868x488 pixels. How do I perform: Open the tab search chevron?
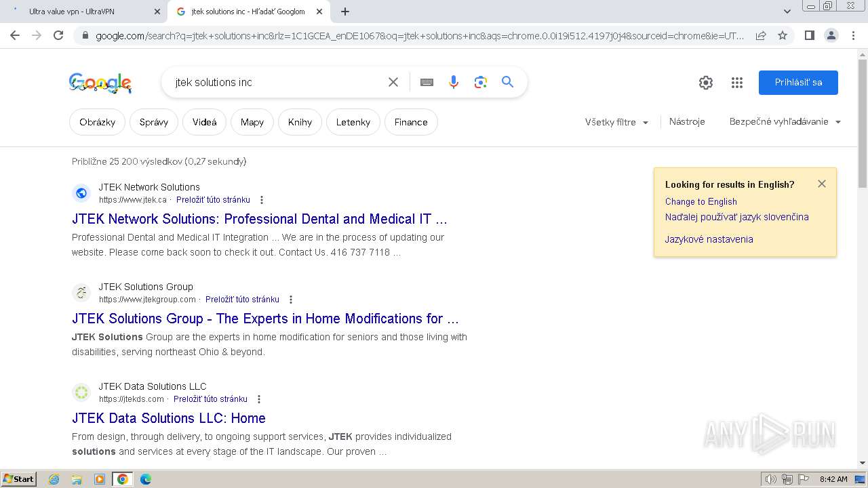pos(787,12)
